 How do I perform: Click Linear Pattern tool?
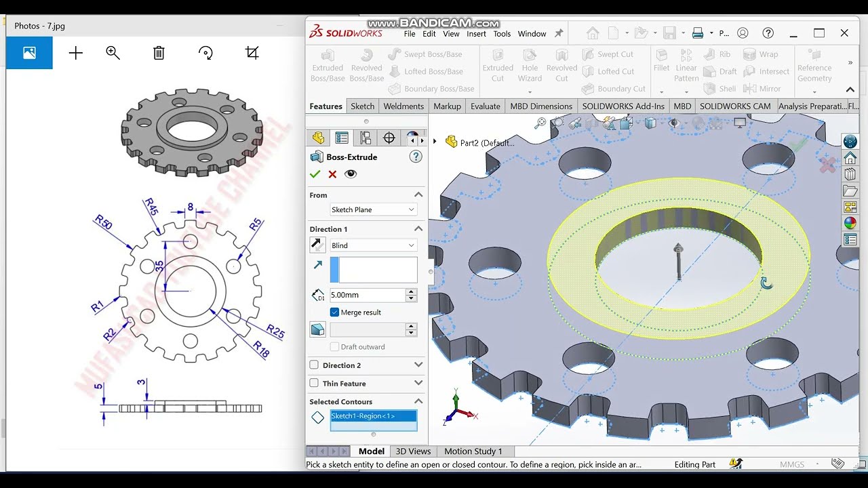click(686, 66)
